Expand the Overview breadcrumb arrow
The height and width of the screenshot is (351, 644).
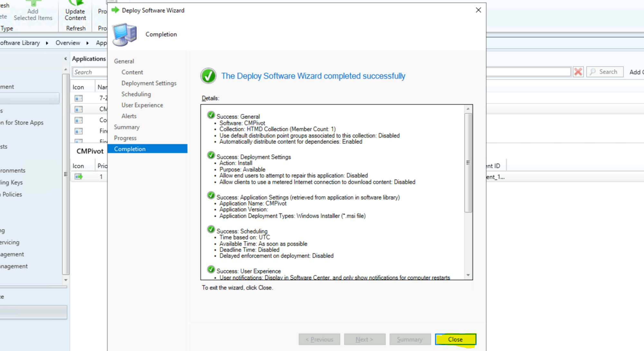pyautogui.click(x=87, y=43)
